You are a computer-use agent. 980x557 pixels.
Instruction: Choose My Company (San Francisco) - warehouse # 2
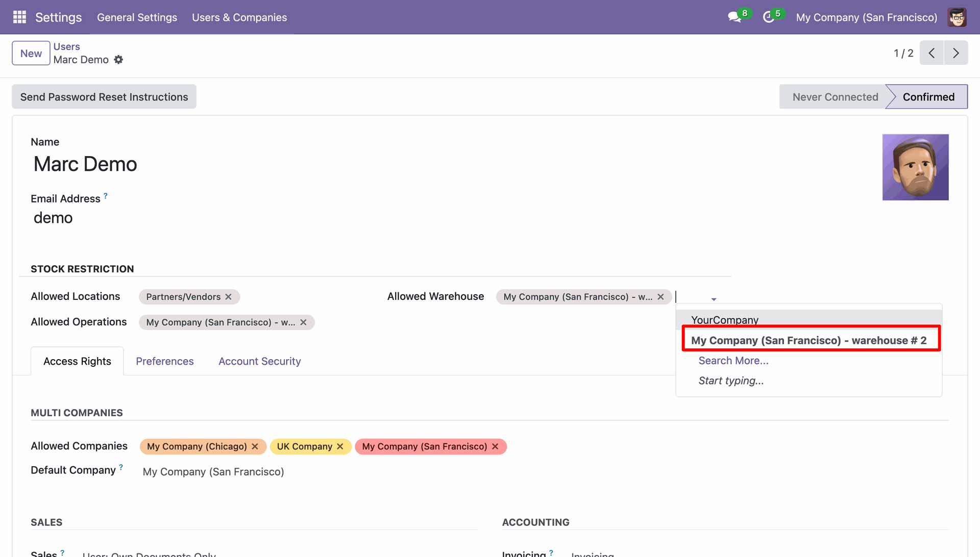pos(808,340)
